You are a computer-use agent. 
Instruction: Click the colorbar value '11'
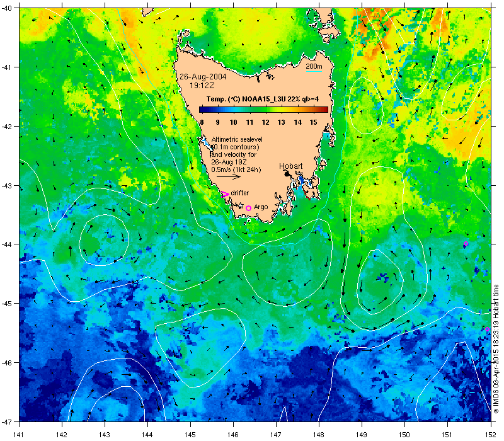(x=249, y=122)
